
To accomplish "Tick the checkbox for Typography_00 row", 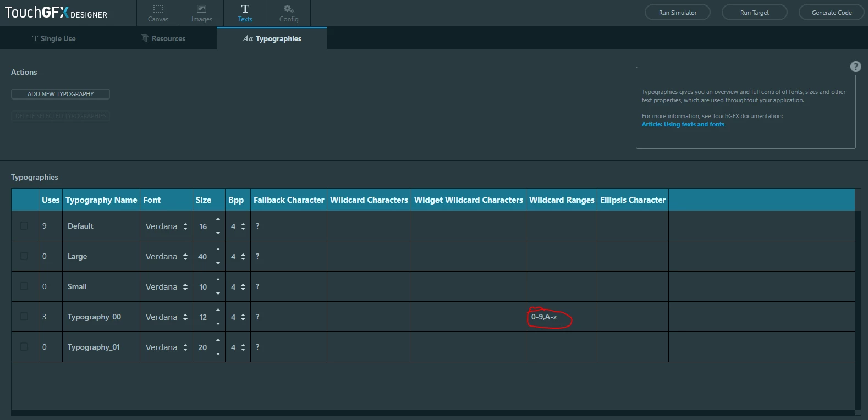I will click(x=24, y=316).
